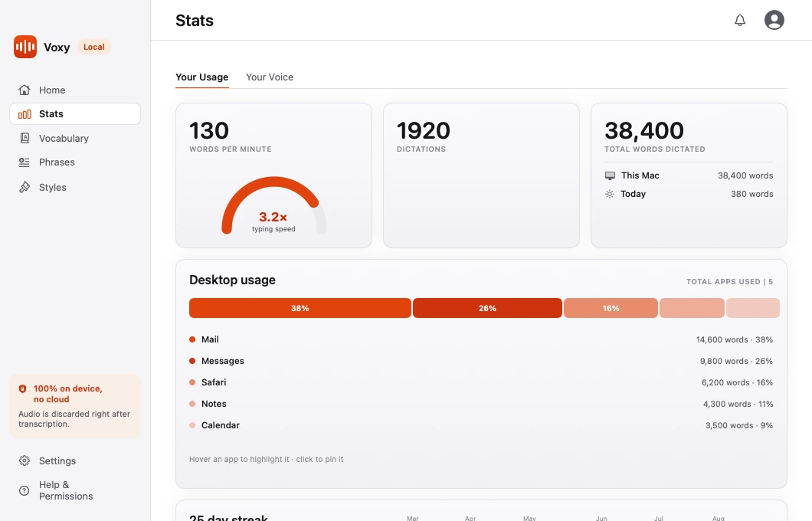Pin the Calendar app row

481,425
